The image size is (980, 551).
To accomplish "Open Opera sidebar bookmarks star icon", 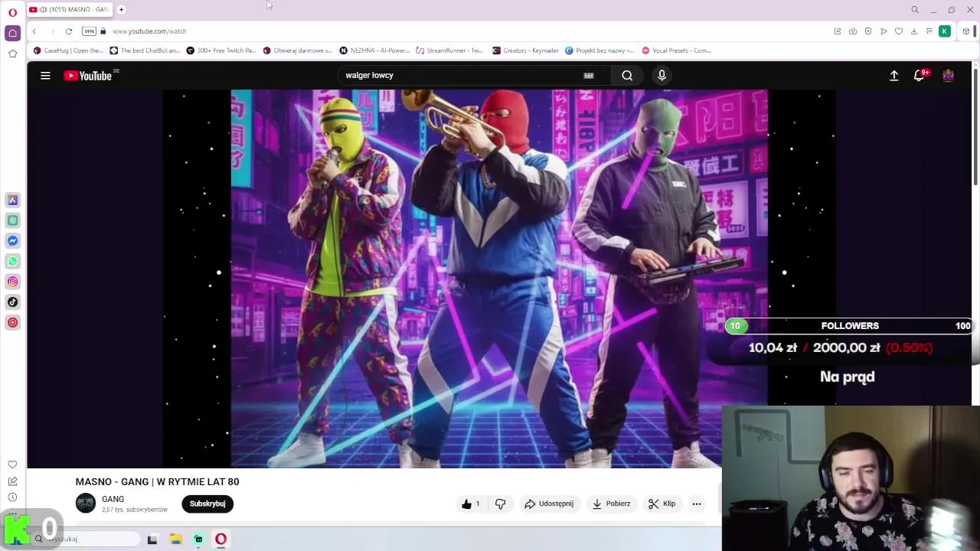I will [x=12, y=54].
